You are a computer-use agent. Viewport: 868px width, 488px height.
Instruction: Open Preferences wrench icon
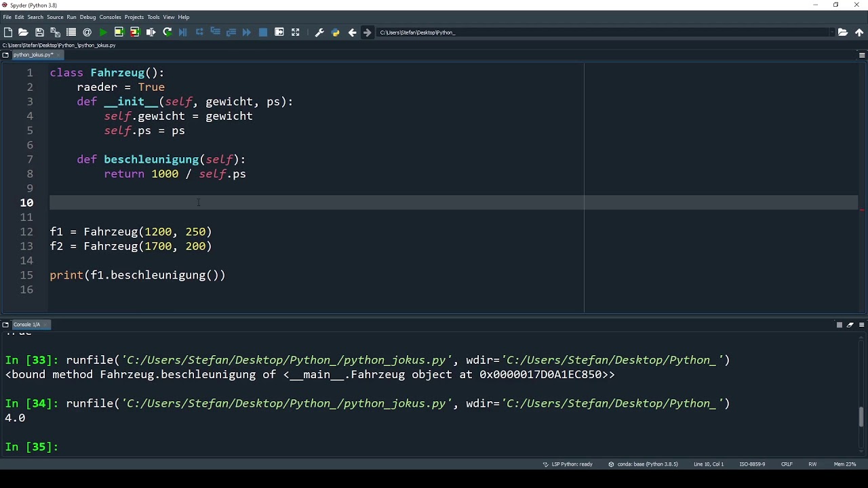(319, 33)
